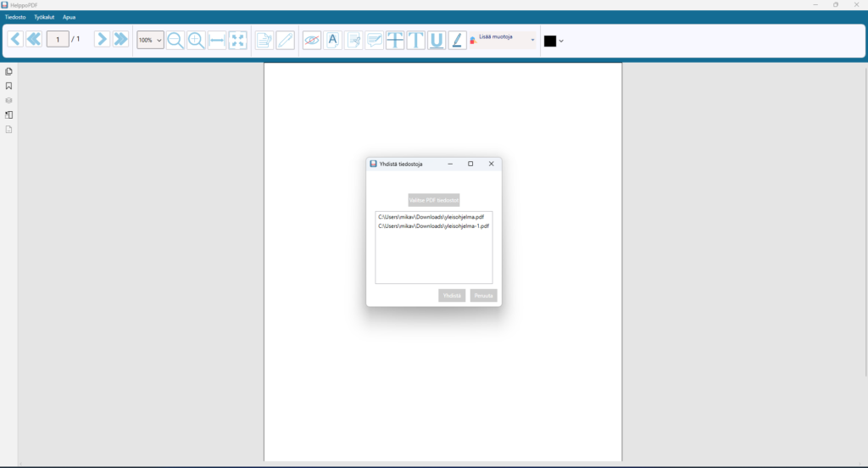Open the Apua menu

coord(69,17)
